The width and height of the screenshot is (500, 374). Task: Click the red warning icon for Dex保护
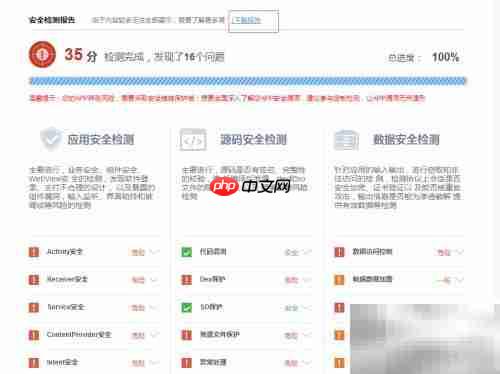click(187, 280)
